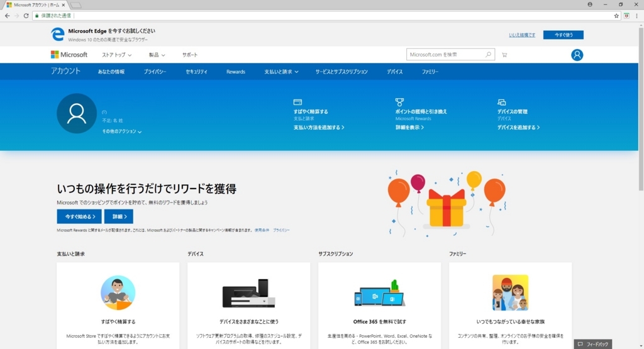Click 支払い方法を追加する link
Screen dimensions: 644x349
click(x=319, y=128)
